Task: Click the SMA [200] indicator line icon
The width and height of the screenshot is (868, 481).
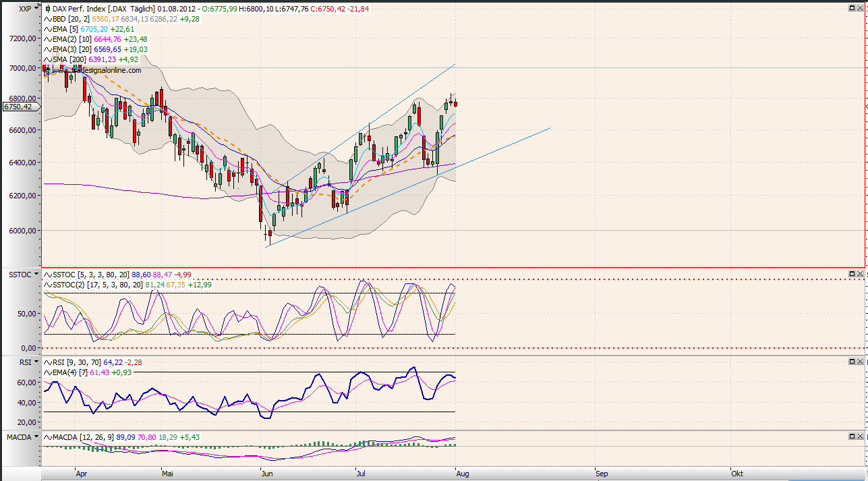Action: (x=47, y=59)
